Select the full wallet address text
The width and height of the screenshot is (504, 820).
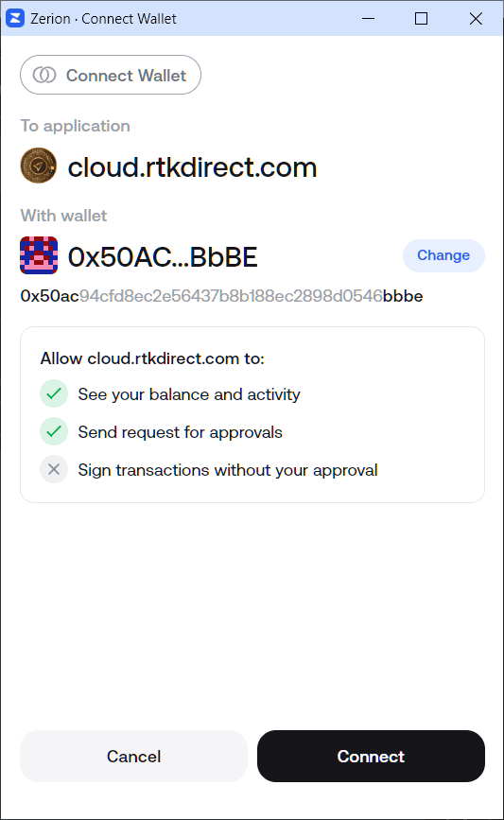(221, 296)
